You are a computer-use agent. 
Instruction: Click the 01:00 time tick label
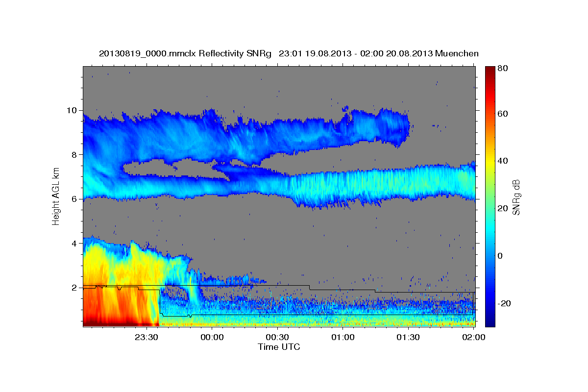click(x=343, y=337)
